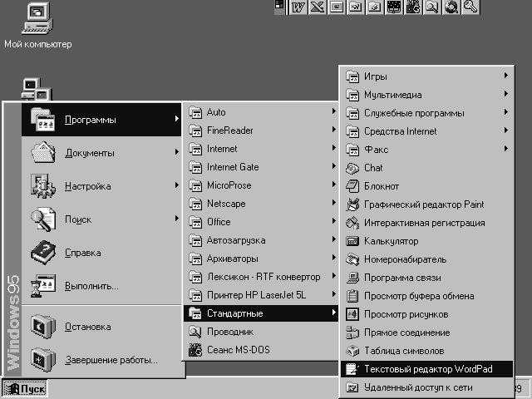Open the Автозагрузка (Startup) group
This screenshot has width=532, height=399.
point(260,240)
